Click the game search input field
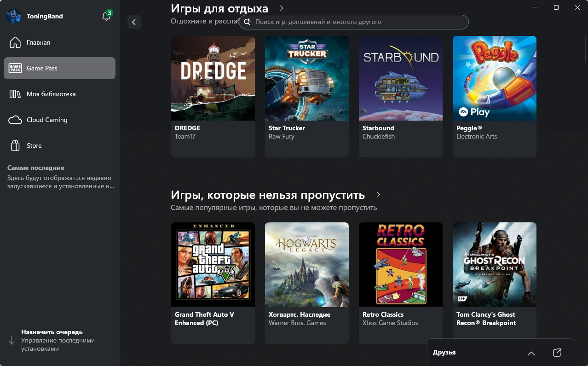Viewport: 588px width, 366px height. pyautogui.click(x=359, y=22)
